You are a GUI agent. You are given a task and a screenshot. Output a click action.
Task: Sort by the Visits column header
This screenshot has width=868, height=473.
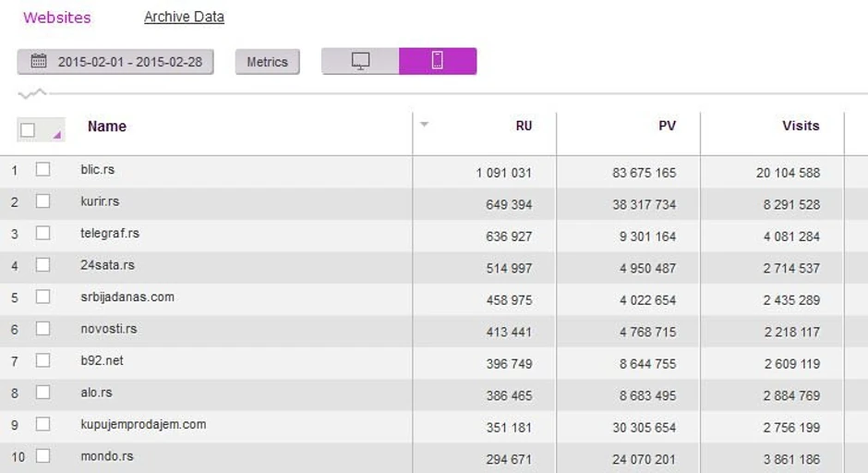pos(800,127)
